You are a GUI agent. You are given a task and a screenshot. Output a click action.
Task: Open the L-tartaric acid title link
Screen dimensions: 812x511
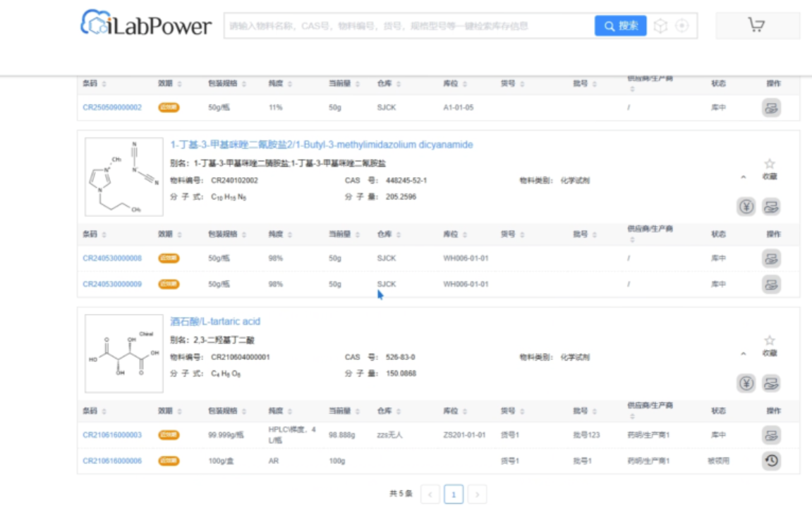point(215,321)
